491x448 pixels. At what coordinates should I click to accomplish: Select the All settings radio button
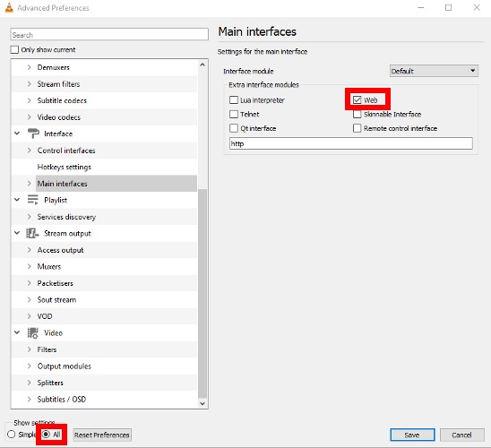(46, 435)
